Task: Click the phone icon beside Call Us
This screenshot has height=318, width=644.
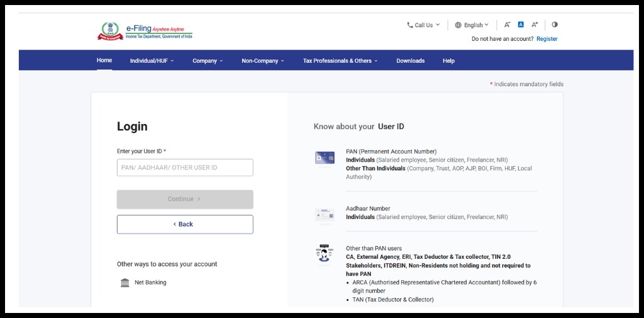Action: point(409,25)
